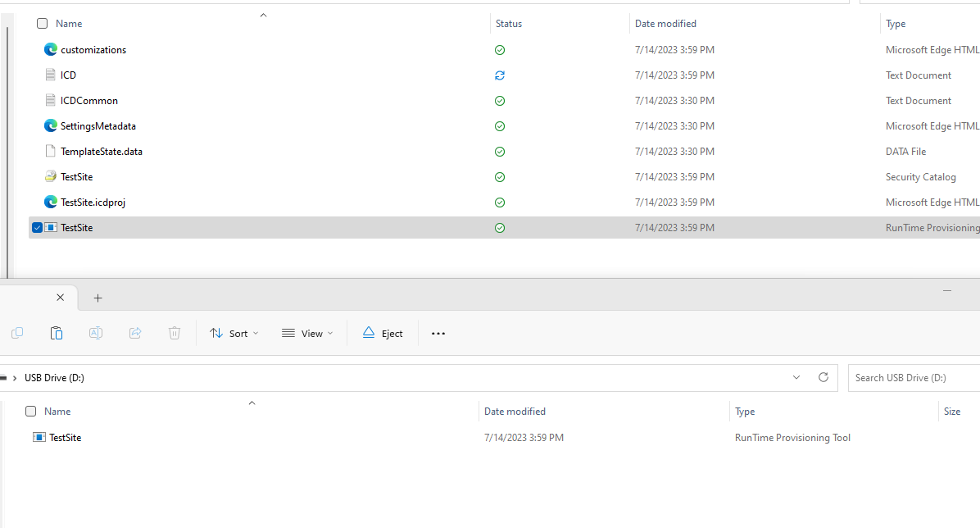
Task: Click the Edge icon beside TestSite.icdproj
Action: [51, 202]
